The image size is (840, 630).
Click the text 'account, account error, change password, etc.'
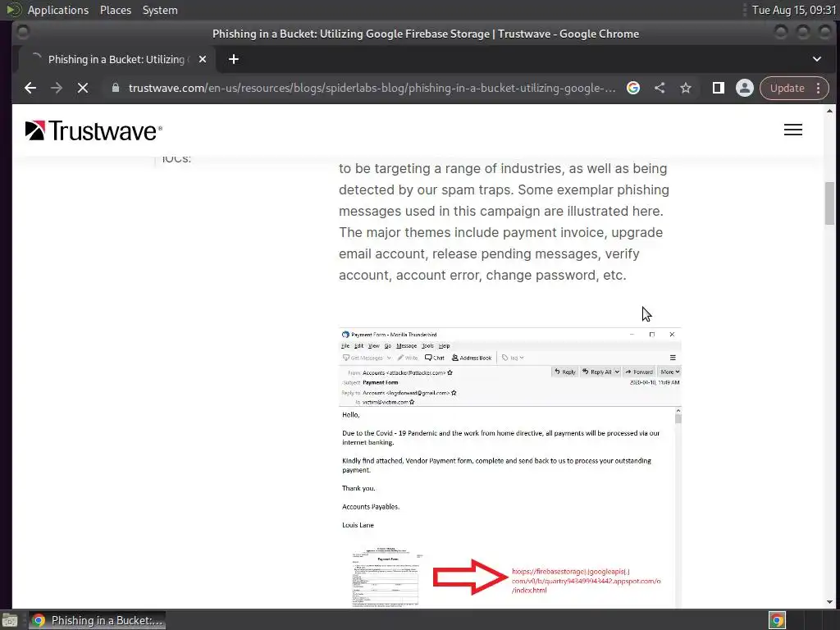pos(482,276)
